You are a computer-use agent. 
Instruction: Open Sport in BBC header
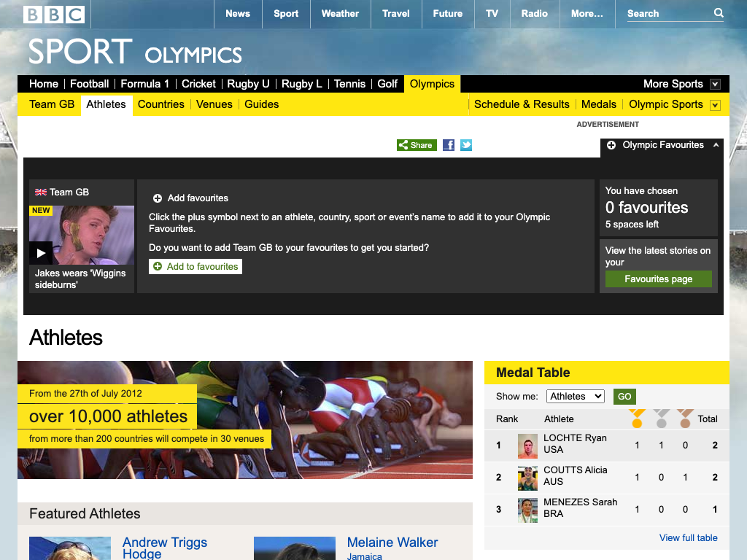click(x=286, y=14)
